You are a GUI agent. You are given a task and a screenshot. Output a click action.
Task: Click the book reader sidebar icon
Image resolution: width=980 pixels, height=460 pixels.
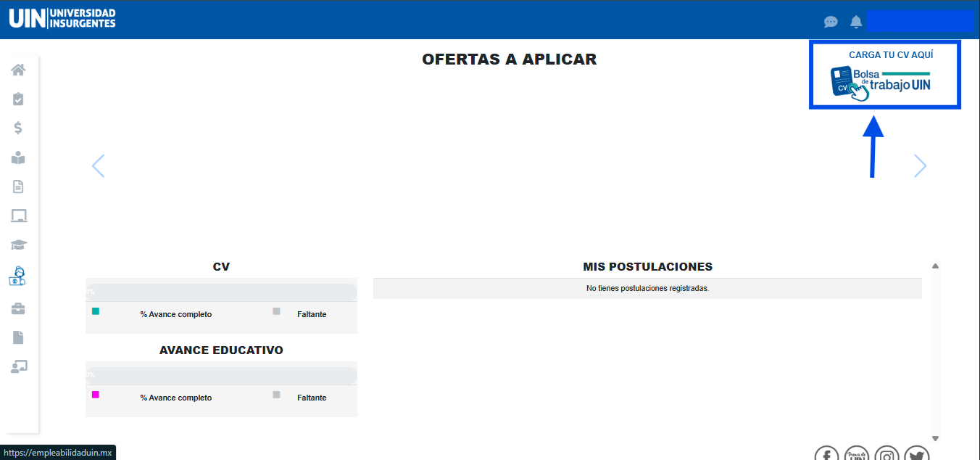18,157
